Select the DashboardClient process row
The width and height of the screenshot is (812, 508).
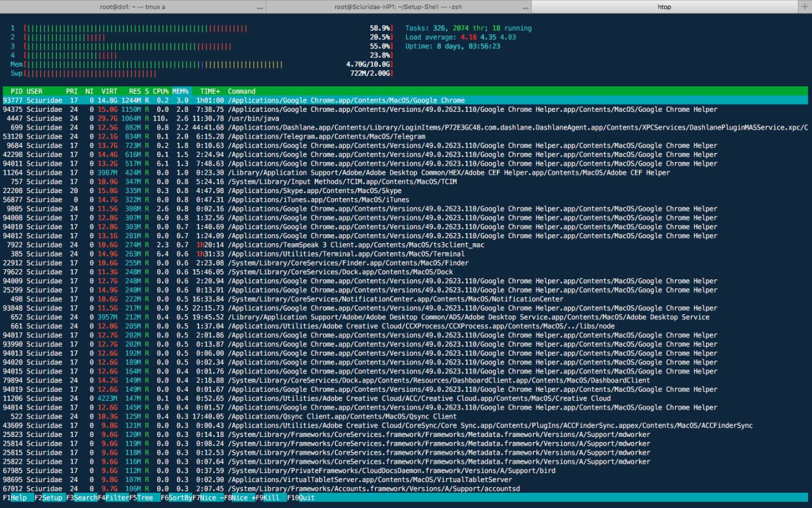click(406, 380)
